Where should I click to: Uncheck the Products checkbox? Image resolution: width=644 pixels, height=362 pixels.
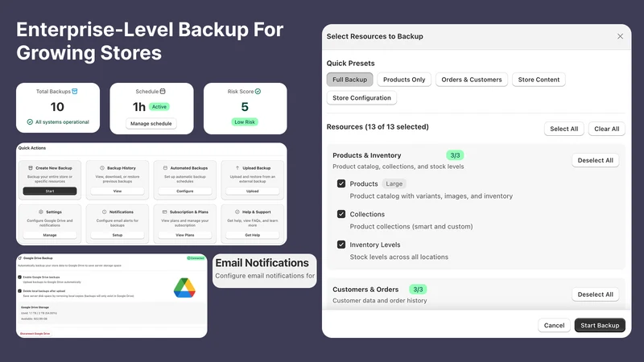341,183
